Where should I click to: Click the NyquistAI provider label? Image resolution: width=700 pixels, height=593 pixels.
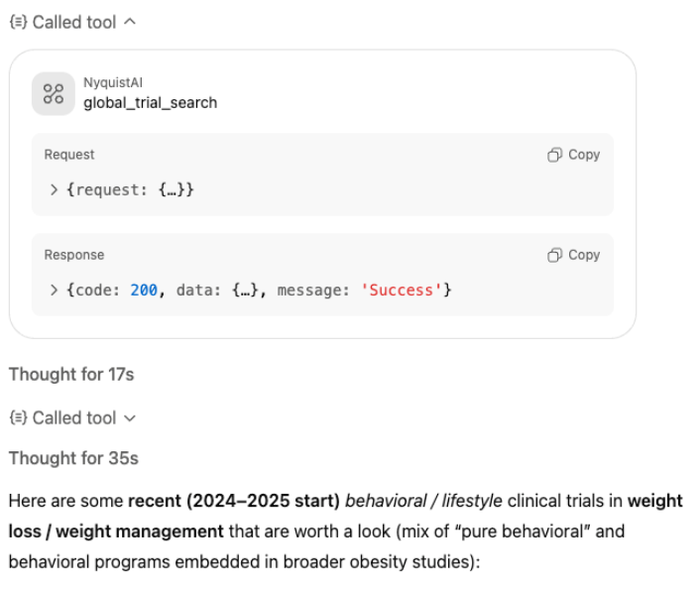coord(113,83)
